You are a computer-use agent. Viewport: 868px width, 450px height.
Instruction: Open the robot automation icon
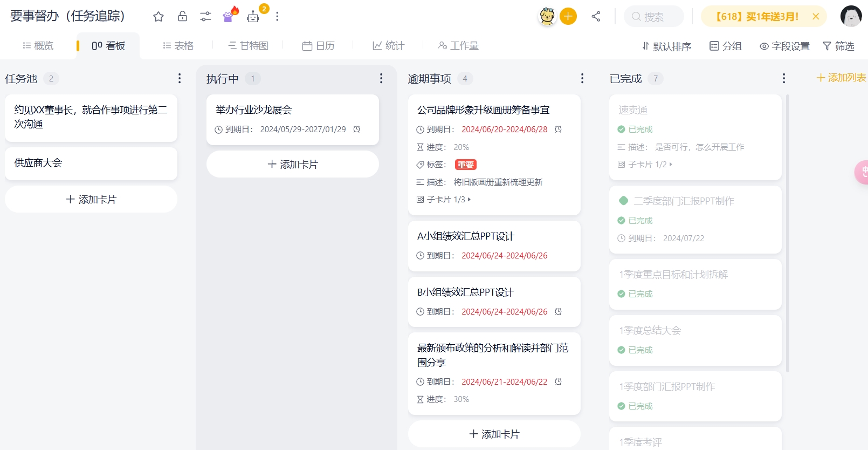[253, 17]
